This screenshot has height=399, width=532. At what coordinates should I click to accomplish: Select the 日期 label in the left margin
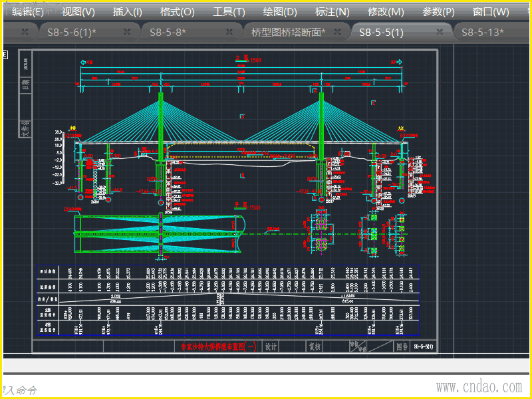coord(26,84)
